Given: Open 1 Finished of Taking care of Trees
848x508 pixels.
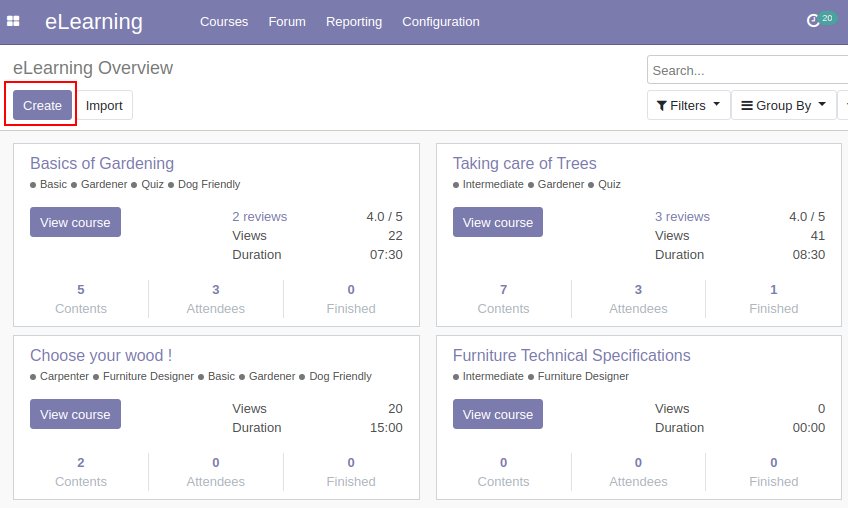Looking at the screenshot, I should (x=774, y=299).
